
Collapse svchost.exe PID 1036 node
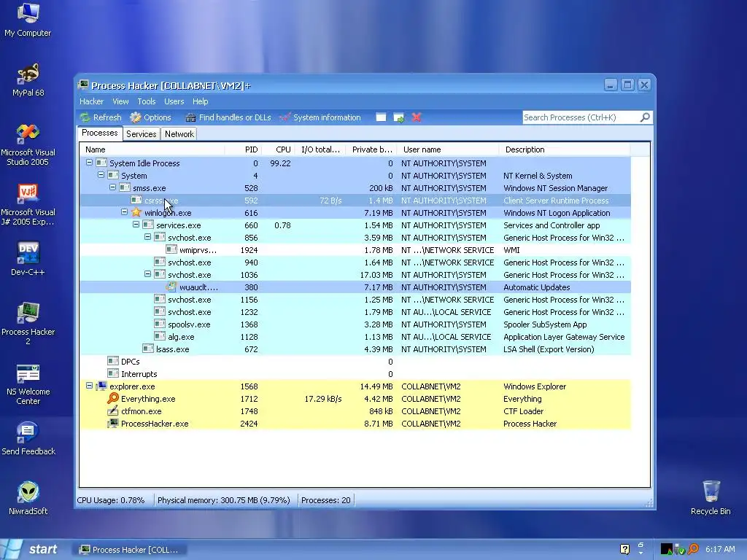click(x=147, y=274)
